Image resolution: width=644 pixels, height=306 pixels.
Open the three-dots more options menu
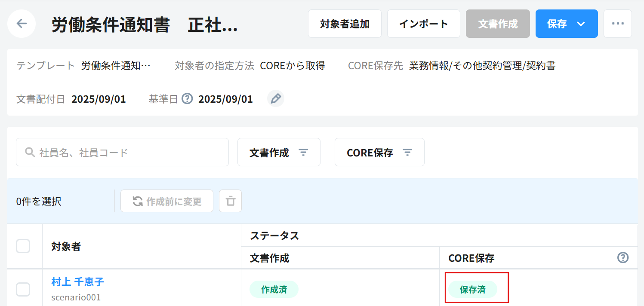click(x=617, y=24)
